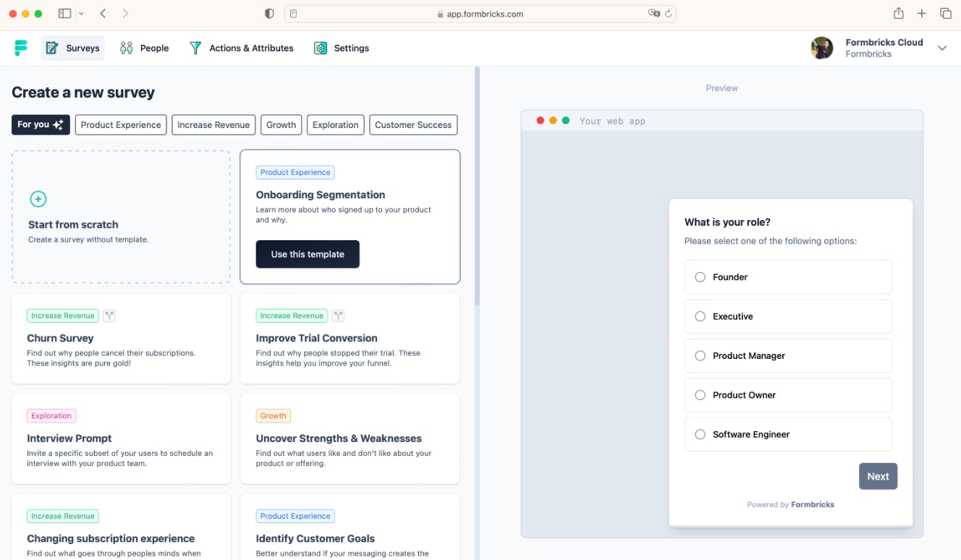Click the Formbricks logo icon

click(20, 48)
